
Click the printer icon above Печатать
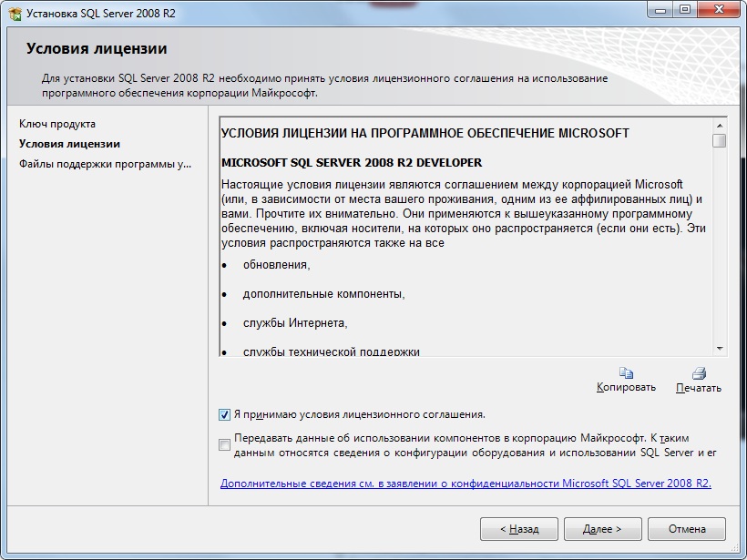point(699,372)
